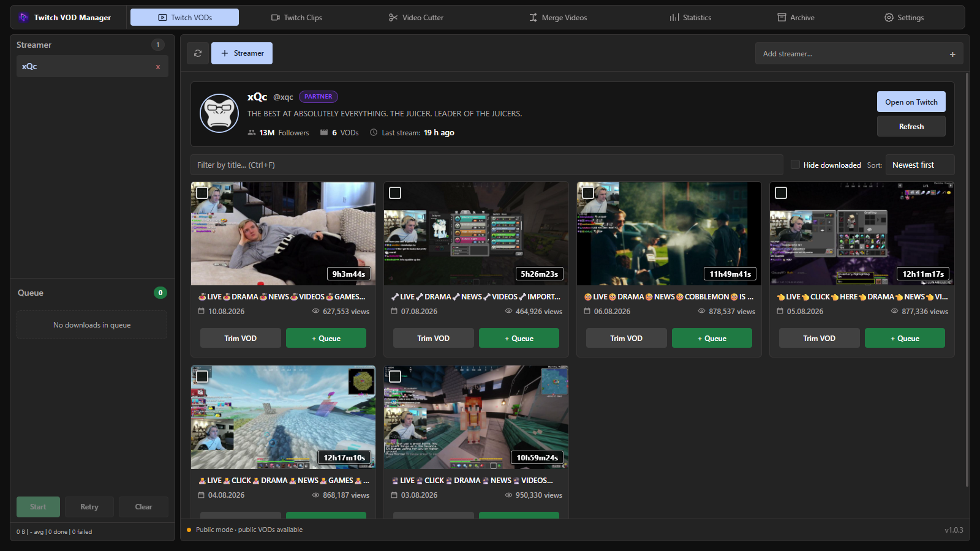Open the 10h59m24s VOD thumbnail
Image resolution: width=980 pixels, height=551 pixels.
[x=476, y=417]
